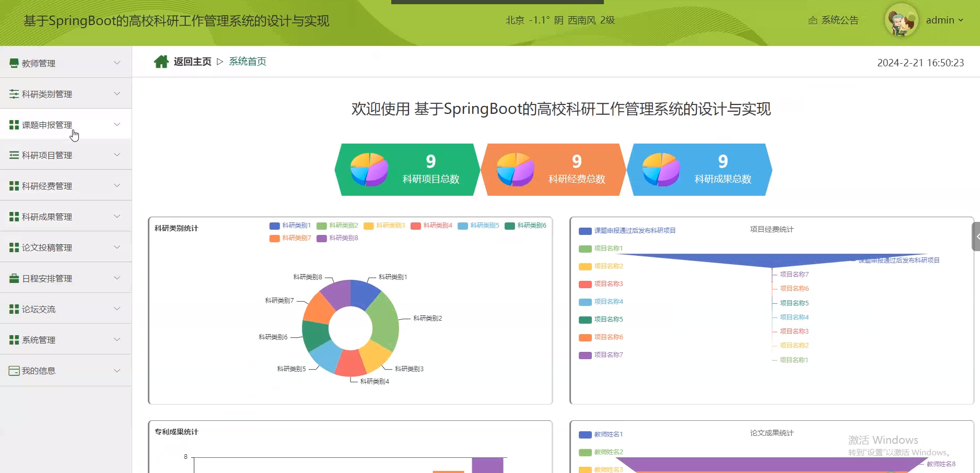Expand the 课题申报管理 menu chevron
Screen dimensions: 980x473
[x=117, y=124]
